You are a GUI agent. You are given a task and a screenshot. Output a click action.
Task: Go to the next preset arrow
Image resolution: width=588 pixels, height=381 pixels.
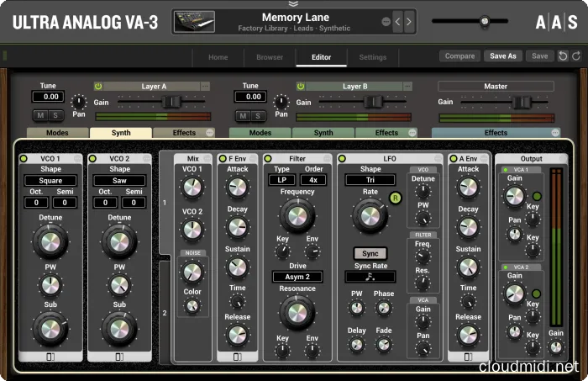tap(409, 22)
